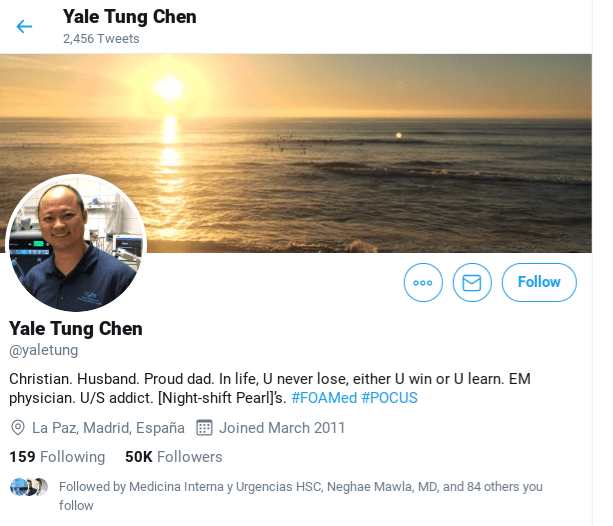Go back using the blue arrow

point(24,27)
